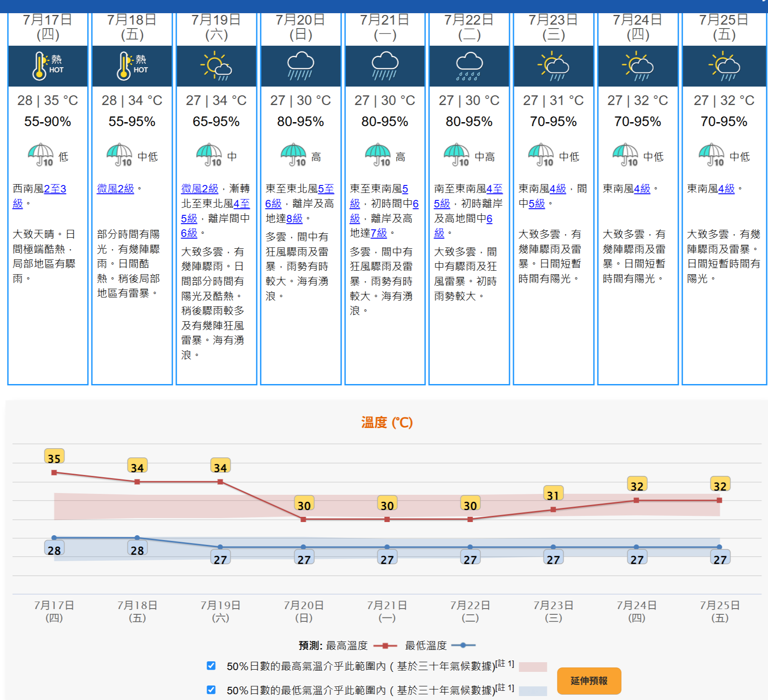The width and height of the screenshot is (768, 700).
Task: Click the hot weather icon for 7月17日
Action: tap(47, 66)
